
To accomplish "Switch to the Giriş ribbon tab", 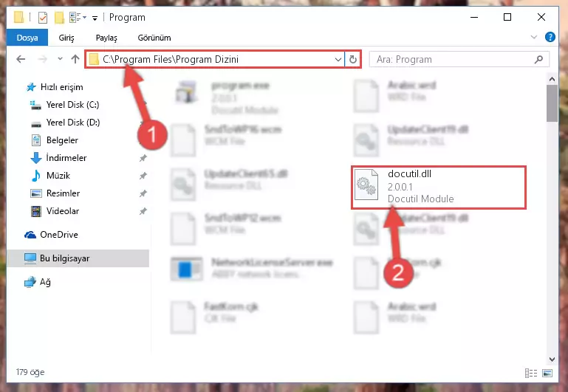I will pos(66,38).
